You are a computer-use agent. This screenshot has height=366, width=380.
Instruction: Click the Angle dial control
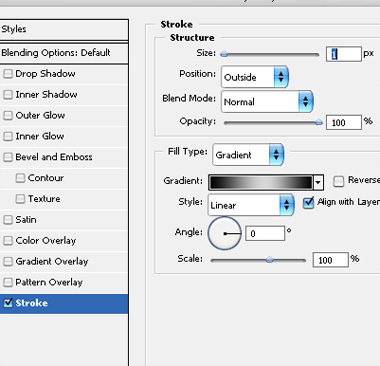[224, 233]
